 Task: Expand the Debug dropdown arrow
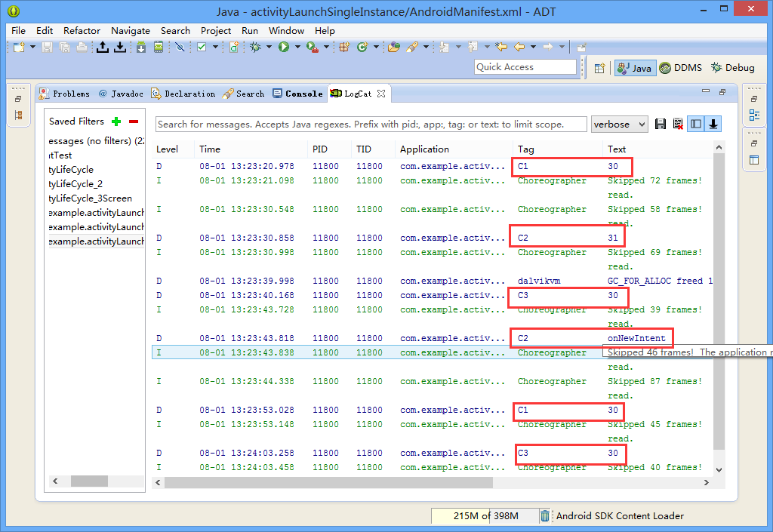[x=269, y=48]
